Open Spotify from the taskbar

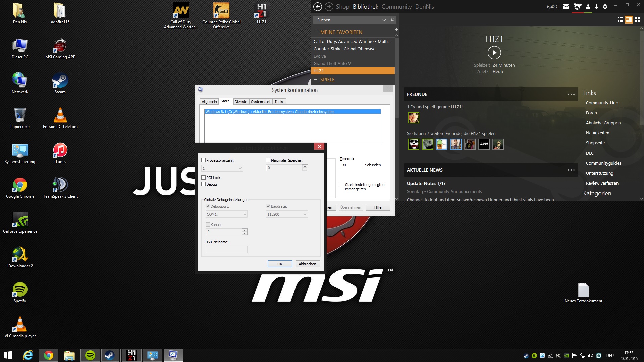(90, 355)
